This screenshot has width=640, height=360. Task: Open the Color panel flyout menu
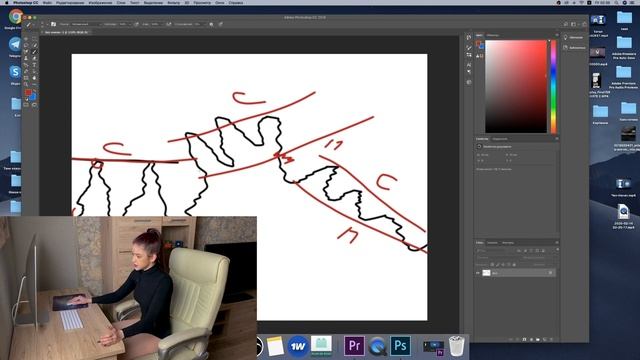click(x=557, y=35)
